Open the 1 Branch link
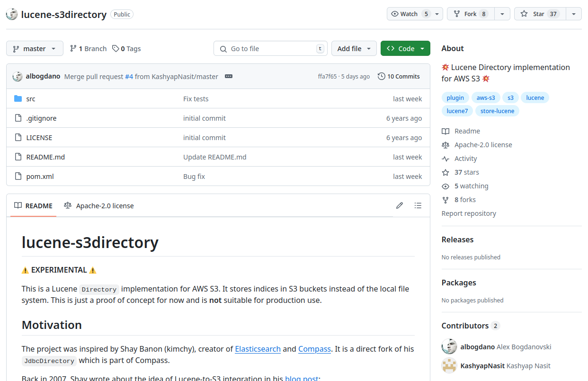 tap(88, 48)
